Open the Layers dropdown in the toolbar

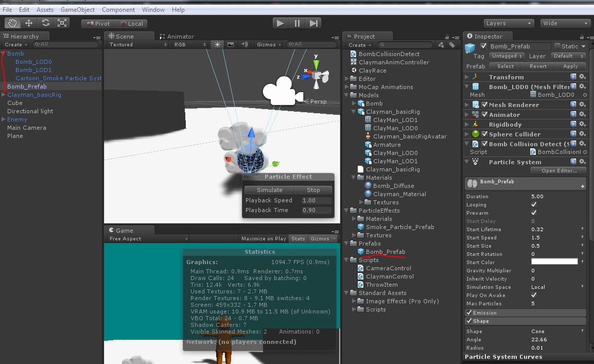point(509,23)
